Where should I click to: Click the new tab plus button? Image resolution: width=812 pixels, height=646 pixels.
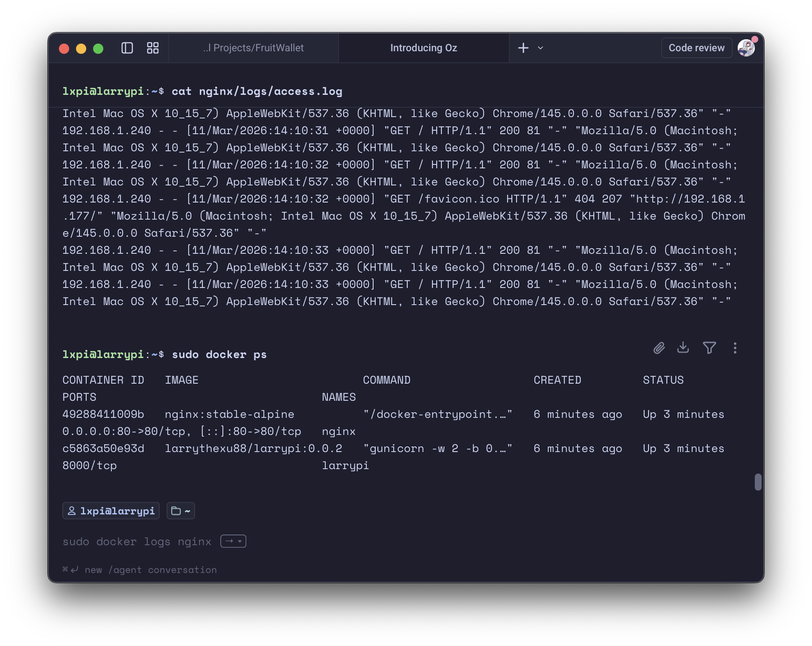[523, 48]
